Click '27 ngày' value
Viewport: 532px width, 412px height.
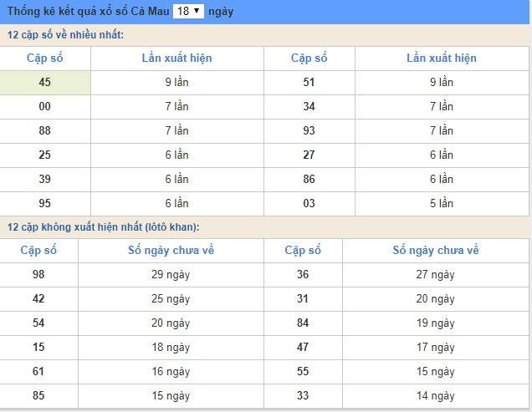click(436, 275)
